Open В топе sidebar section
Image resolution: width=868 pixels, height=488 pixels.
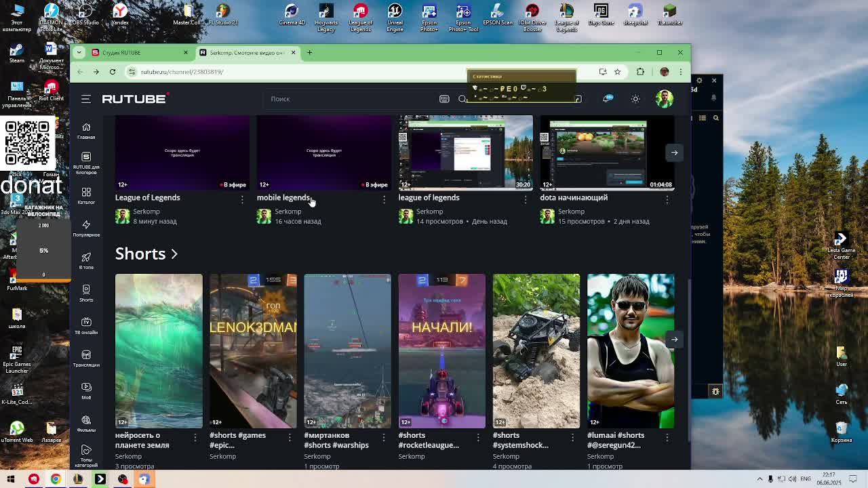[86, 260]
